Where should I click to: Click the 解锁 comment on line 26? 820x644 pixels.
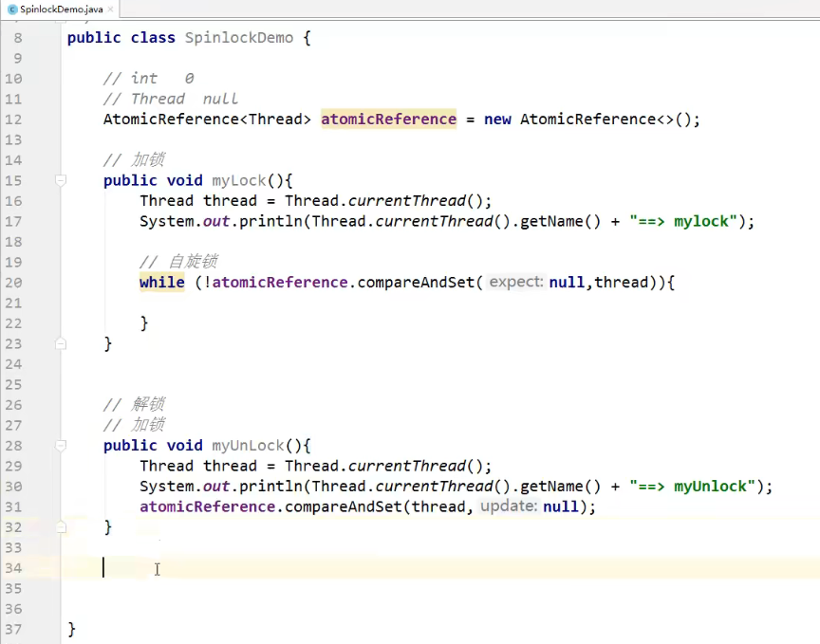[x=134, y=404]
